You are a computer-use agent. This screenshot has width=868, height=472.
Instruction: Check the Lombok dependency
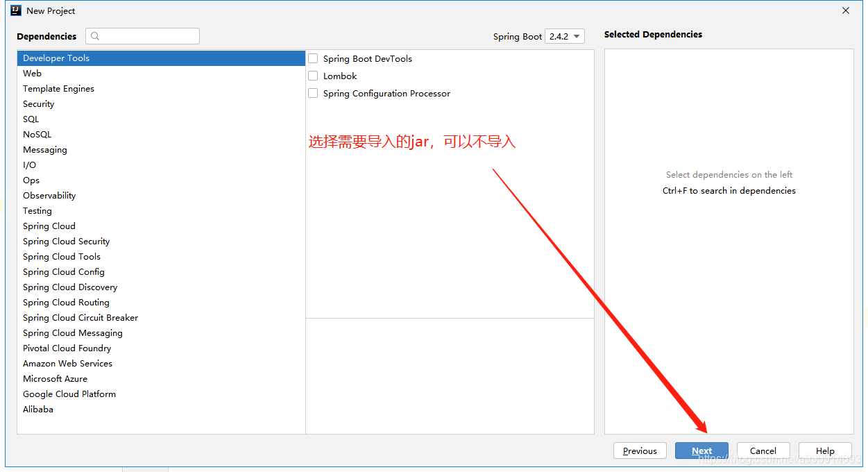(313, 76)
